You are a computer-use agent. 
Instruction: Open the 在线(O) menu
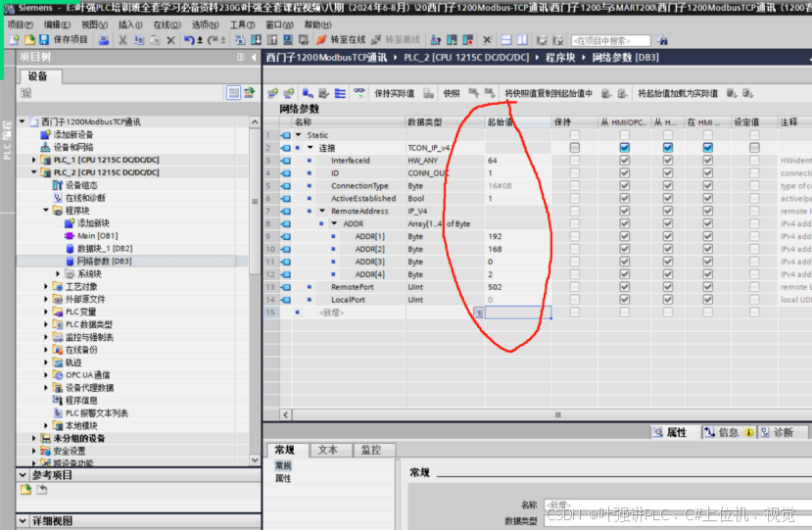[x=167, y=24]
